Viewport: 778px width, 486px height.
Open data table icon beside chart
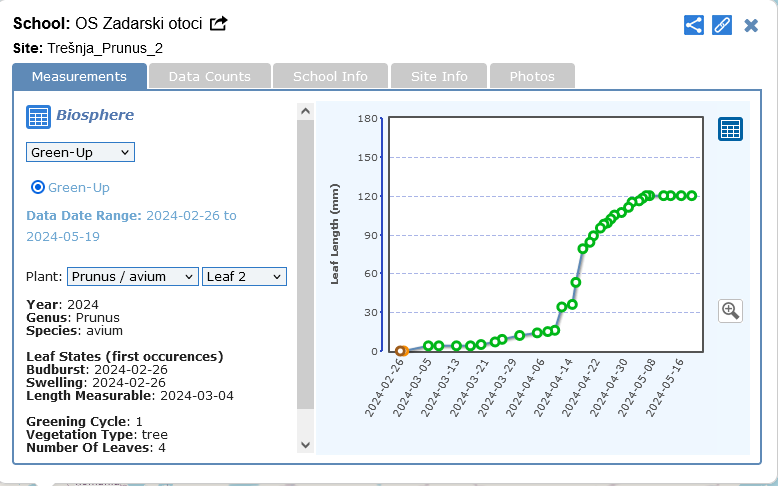pos(730,129)
